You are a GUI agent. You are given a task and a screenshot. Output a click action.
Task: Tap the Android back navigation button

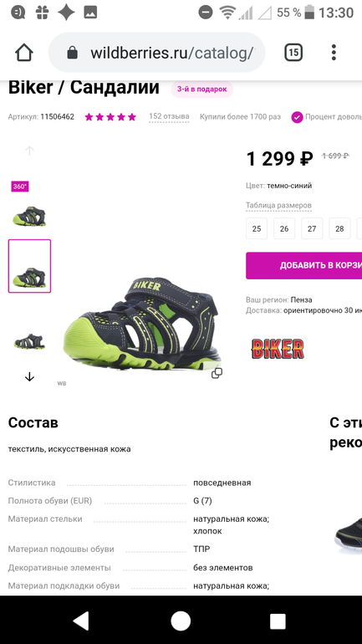pos(81,621)
